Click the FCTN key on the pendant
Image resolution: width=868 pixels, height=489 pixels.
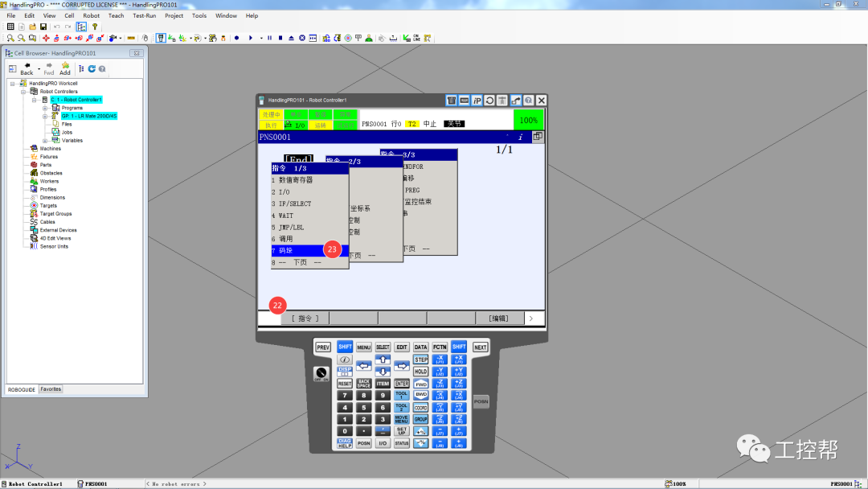(x=440, y=347)
